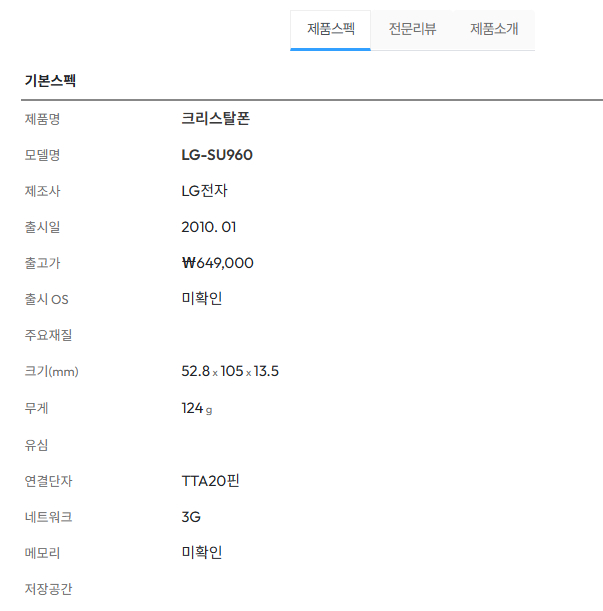
Task: Click the 크기(mm) row label
Action: pyautogui.click(x=51, y=371)
